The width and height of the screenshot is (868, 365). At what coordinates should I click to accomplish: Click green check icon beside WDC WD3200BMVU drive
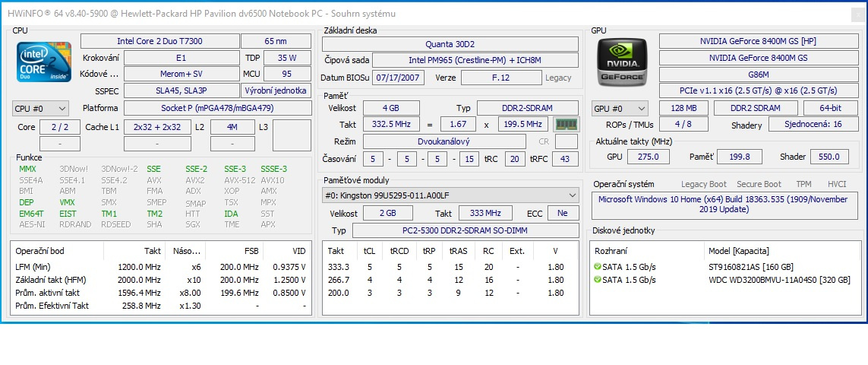click(x=598, y=280)
